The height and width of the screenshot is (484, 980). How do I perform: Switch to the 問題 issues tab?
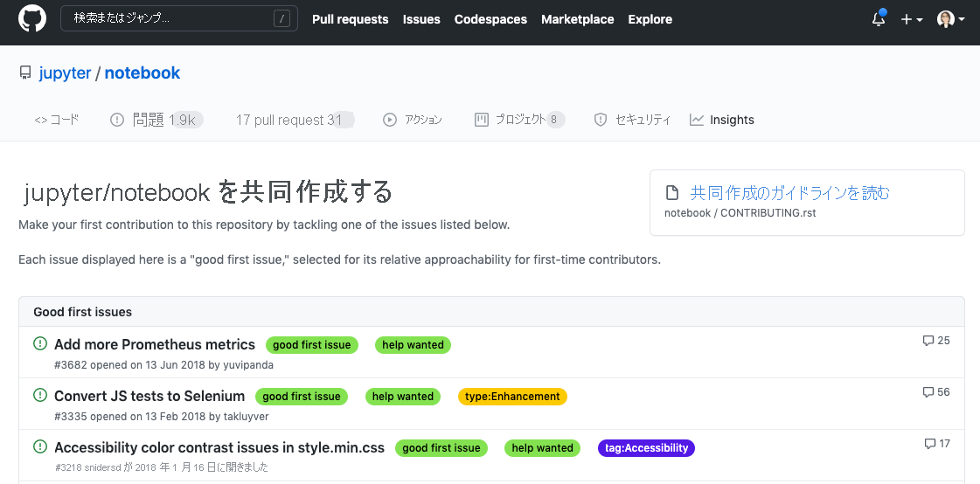(x=156, y=120)
